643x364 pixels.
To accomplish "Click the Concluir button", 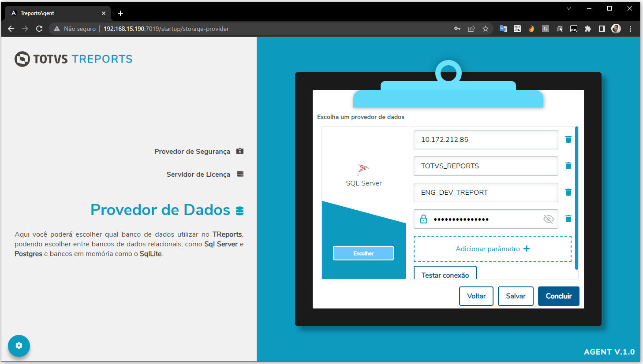I will click(x=559, y=296).
